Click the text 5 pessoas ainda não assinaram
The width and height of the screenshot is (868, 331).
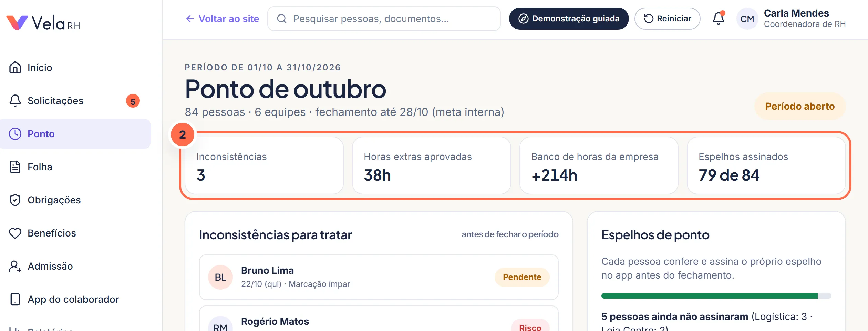click(x=675, y=317)
